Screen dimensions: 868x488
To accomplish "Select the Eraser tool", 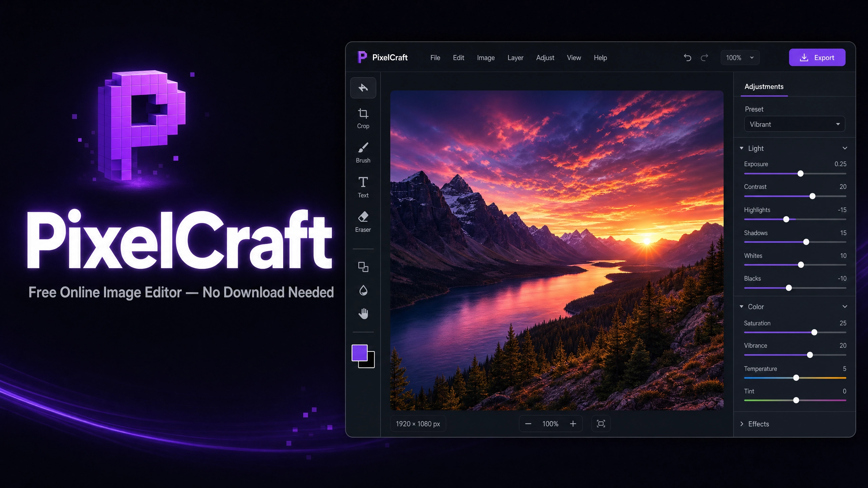I will pyautogui.click(x=363, y=222).
